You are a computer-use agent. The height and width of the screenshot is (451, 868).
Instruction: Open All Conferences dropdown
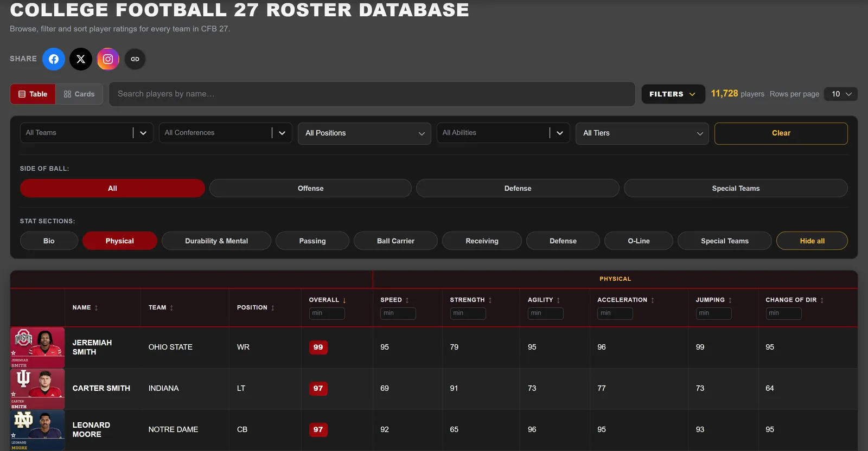click(x=226, y=133)
